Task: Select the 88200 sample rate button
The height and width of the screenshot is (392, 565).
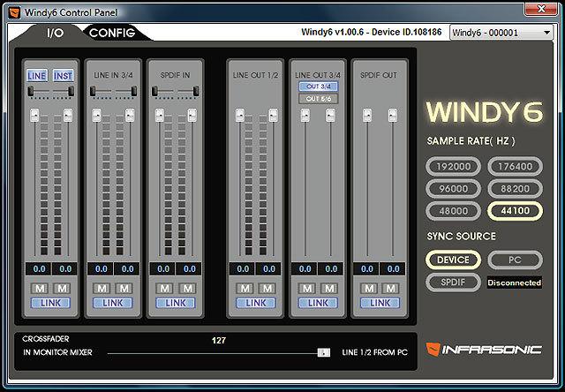Action: 514,188
